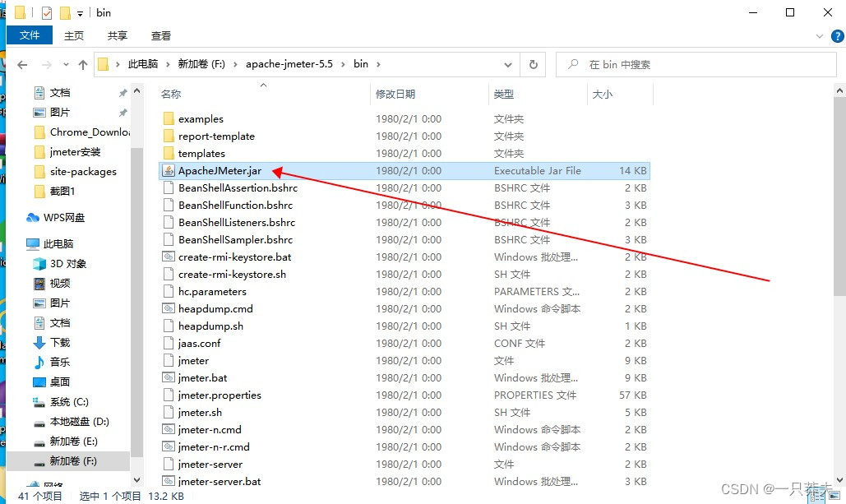Sort files by 类型 column header
The width and height of the screenshot is (846, 504).
503,94
